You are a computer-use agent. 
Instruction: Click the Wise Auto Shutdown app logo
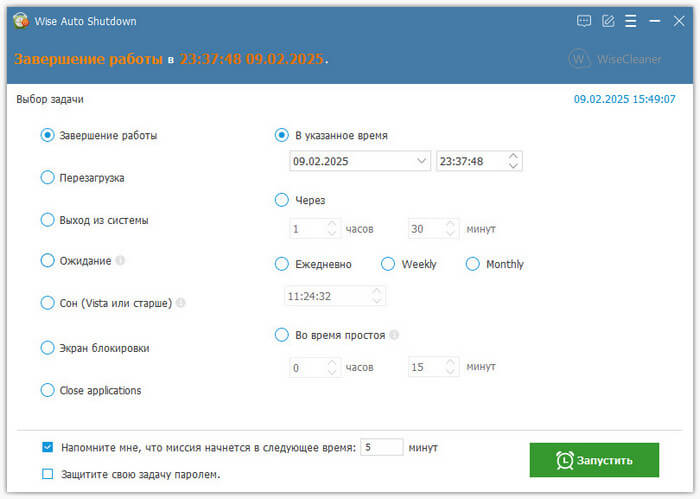[x=20, y=21]
